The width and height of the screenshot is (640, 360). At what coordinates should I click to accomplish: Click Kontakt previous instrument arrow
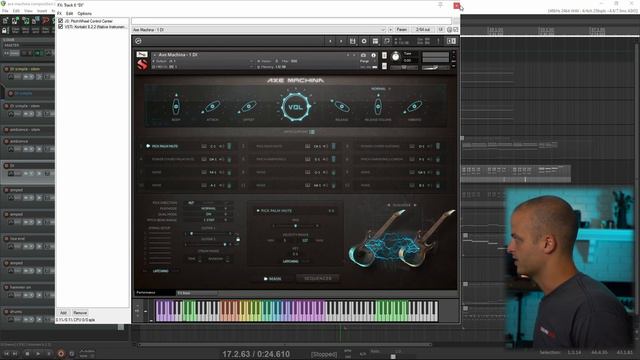point(348,55)
